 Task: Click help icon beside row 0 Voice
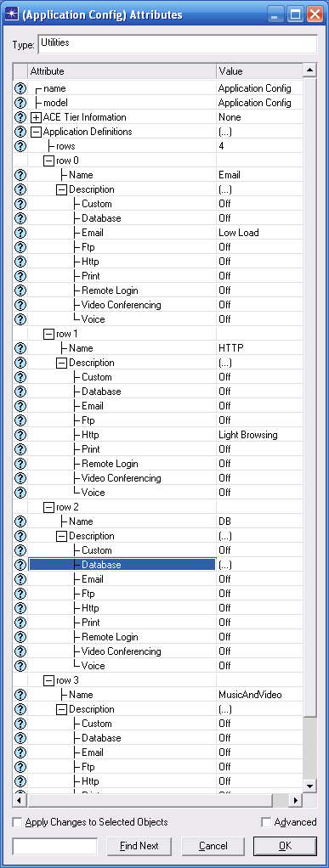point(20,318)
